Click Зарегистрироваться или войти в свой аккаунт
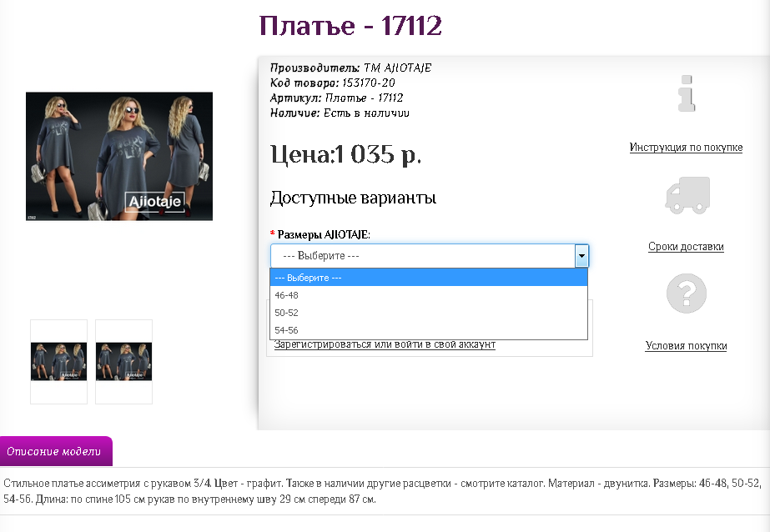The image size is (770, 532). pyautogui.click(x=385, y=344)
